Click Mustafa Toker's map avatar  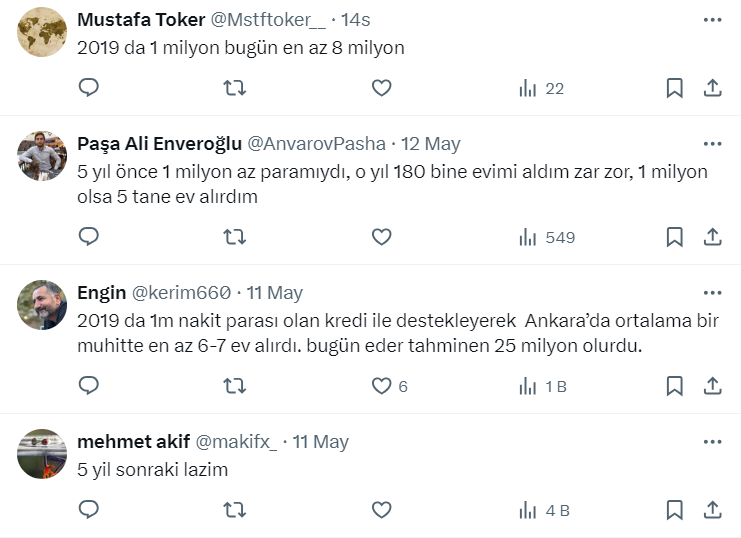pyautogui.click(x=42, y=32)
